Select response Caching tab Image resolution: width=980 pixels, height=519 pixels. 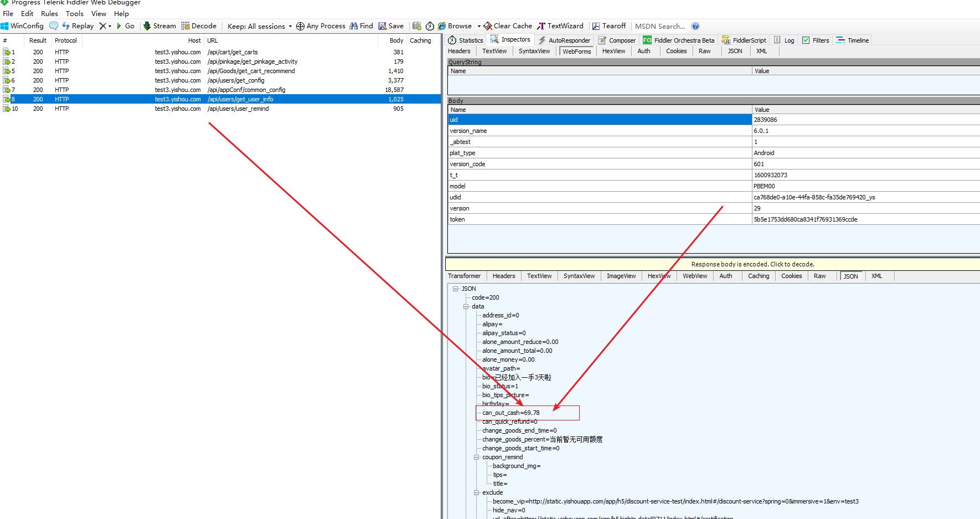(759, 276)
